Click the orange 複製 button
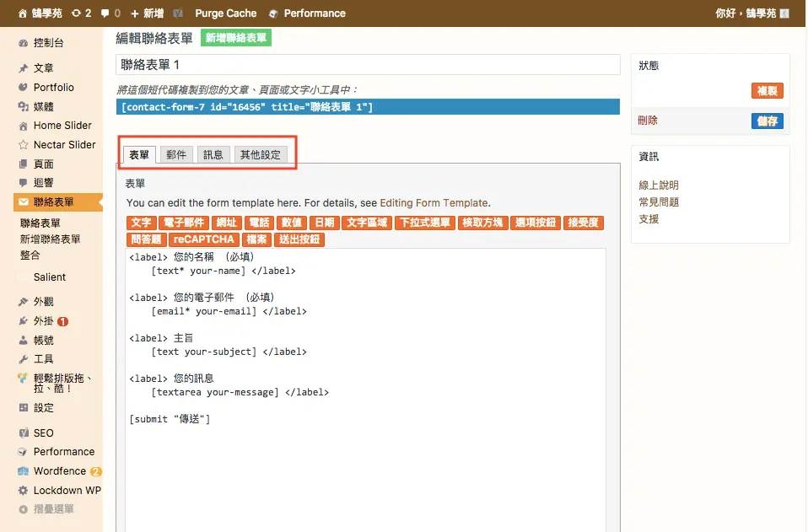 click(x=768, y=91)
